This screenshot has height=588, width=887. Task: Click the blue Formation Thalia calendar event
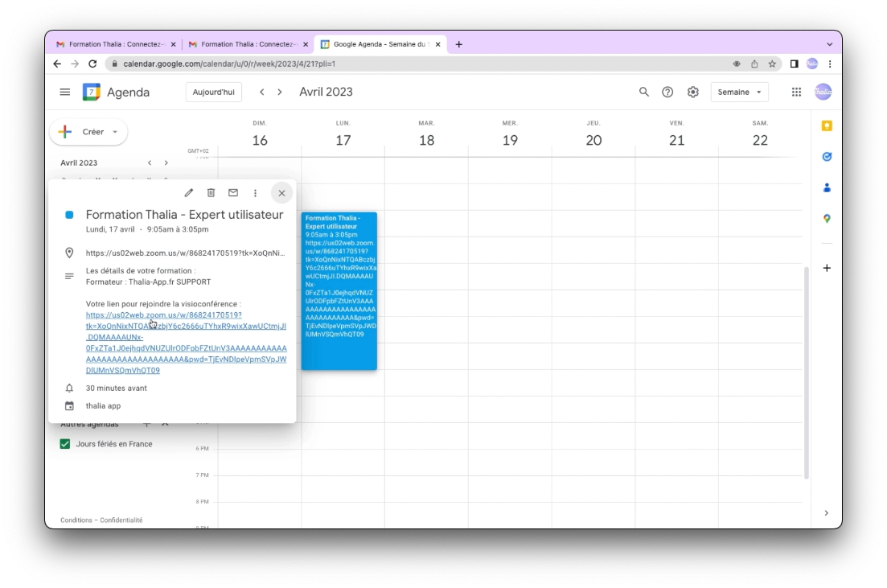[x=339, y=290]
